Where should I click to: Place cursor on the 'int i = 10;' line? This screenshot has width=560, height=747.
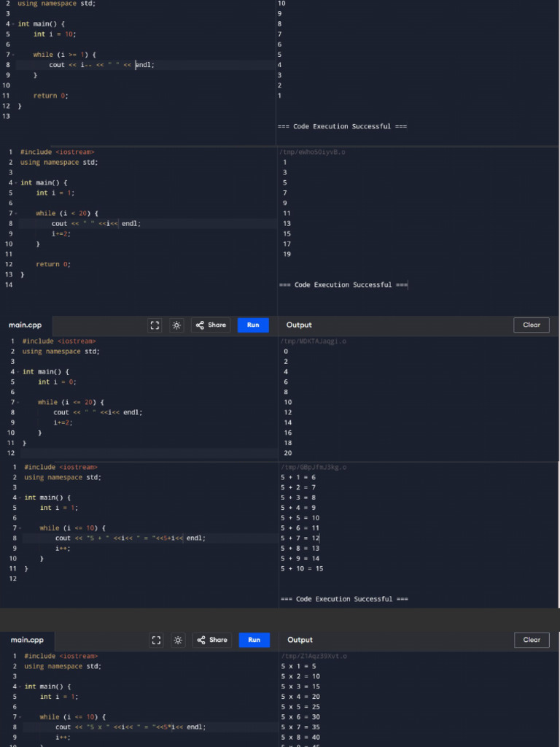click(x=55, y=34)
